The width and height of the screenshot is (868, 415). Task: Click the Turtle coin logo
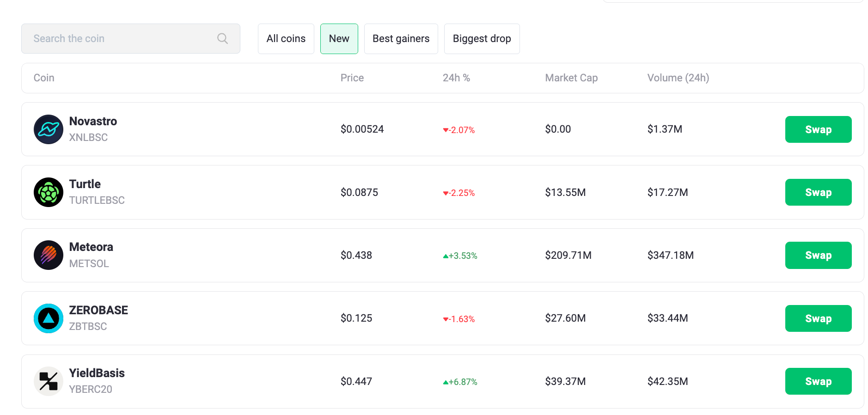[48, 192]
